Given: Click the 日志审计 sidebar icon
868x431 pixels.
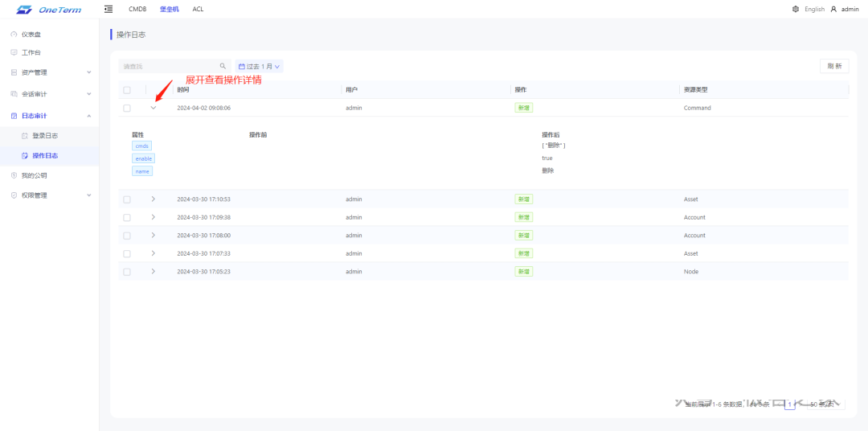Looking at the screenshot, I should coord(14,116).
